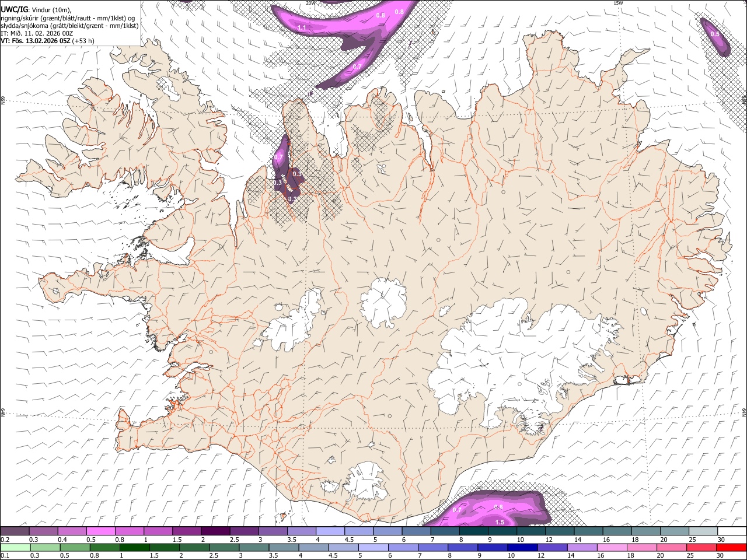This screenshot has width=747, height=560.
Task: Select the pale green 0.1 swatch in rain legend
Action: 15,548
